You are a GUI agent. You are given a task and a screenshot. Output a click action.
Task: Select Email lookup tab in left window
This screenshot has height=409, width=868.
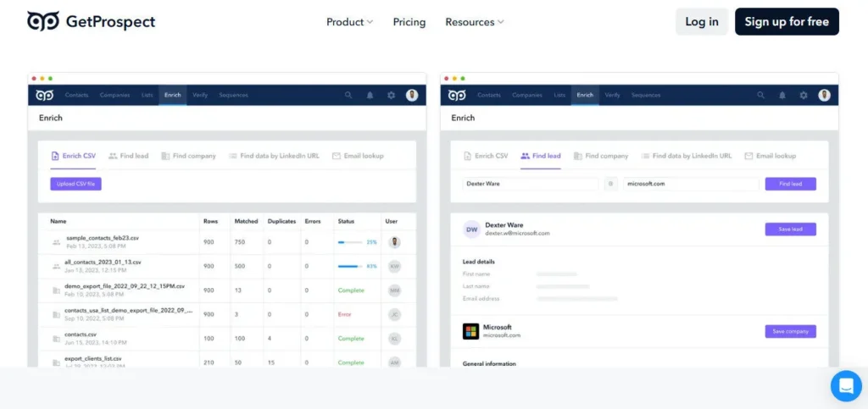pyautogui.click(x=358, y=157)
